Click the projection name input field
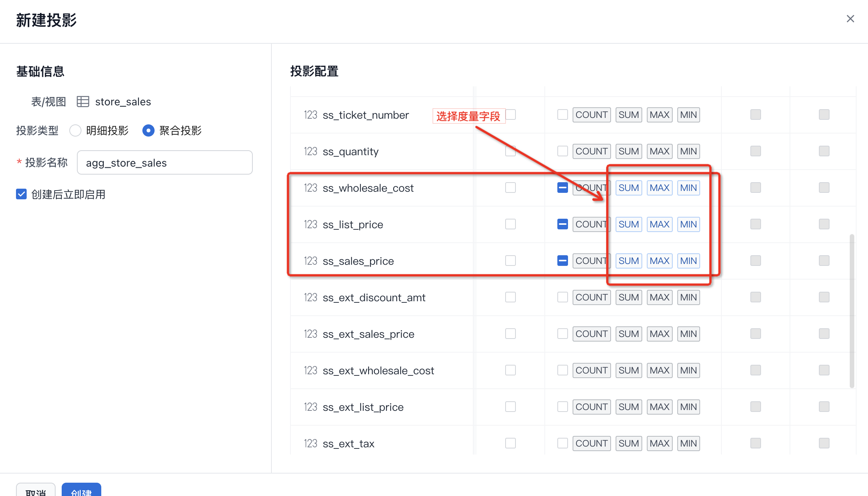Viewport: 868px width, 496px height. (x=164, y=163)
